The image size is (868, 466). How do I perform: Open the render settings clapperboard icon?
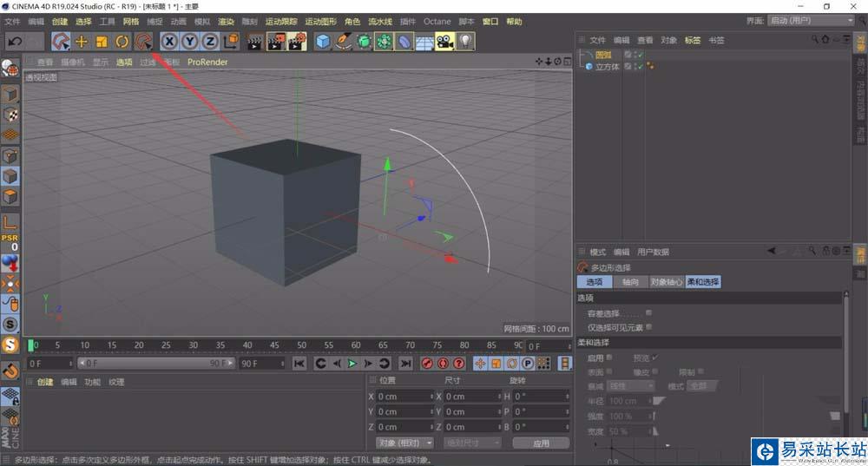[298, 41]
